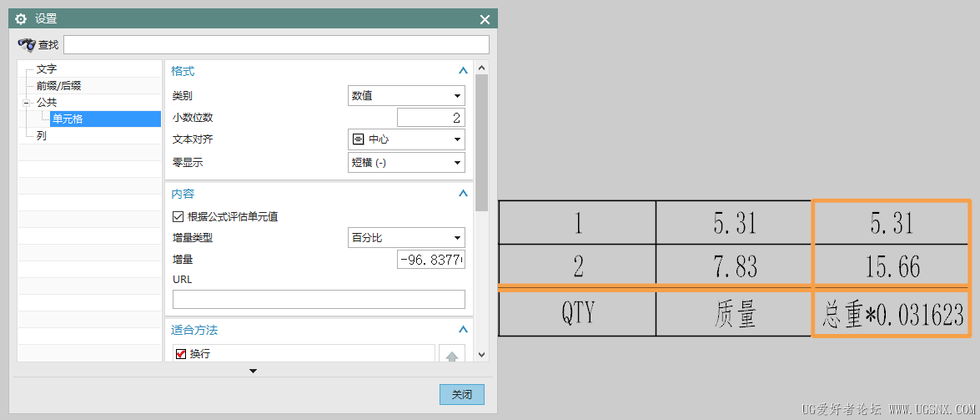Viewport: 980px width, 420px height.
Task: Toggle the 换行 checkbox
Action: coord(181,354)
